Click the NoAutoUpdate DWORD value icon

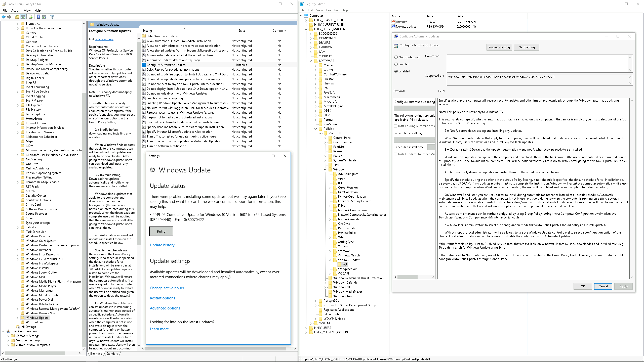point(393,27)
